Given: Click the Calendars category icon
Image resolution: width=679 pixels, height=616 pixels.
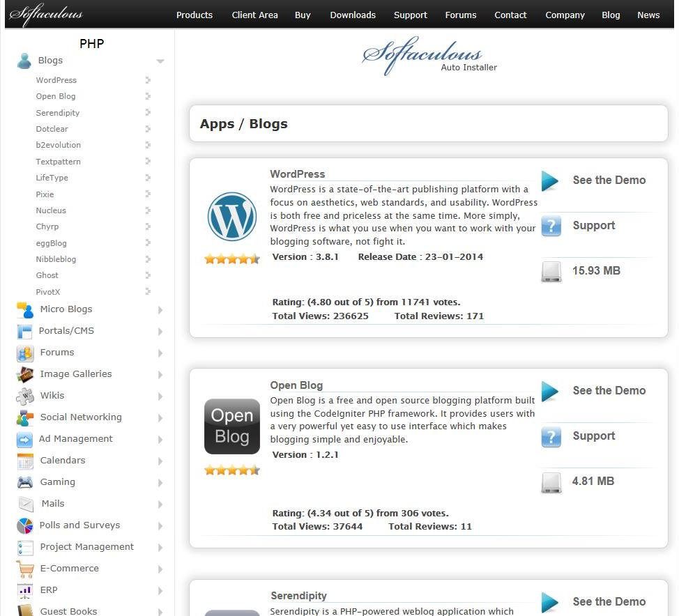Looking at the screenshot, I should pos(25,461).
